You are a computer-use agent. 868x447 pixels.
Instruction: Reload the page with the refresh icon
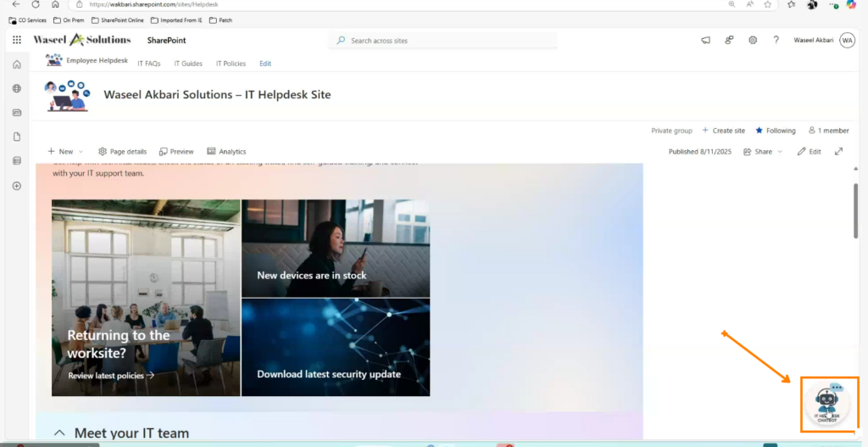[x=36, y=4]
